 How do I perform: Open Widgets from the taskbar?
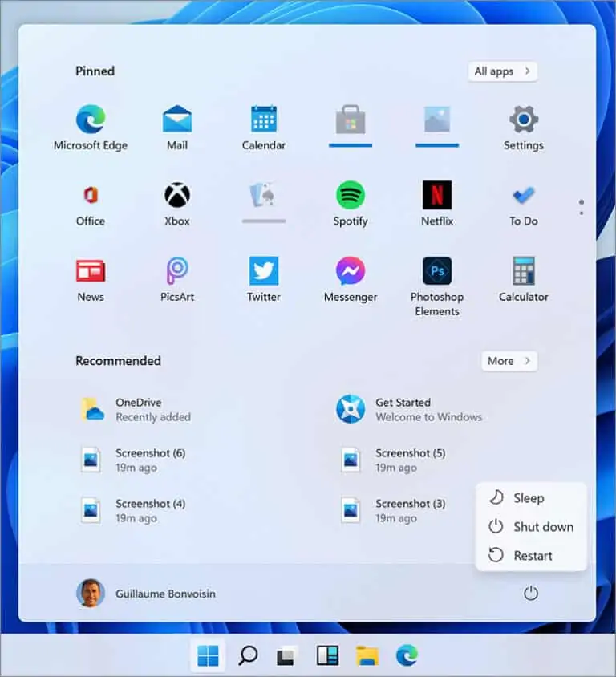point(327,655)
